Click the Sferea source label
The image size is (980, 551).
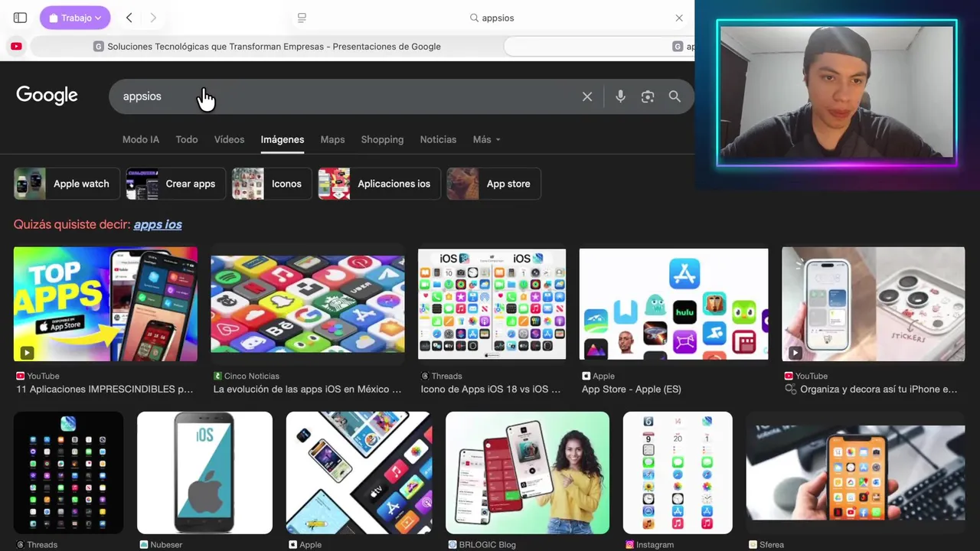(766, 545)
